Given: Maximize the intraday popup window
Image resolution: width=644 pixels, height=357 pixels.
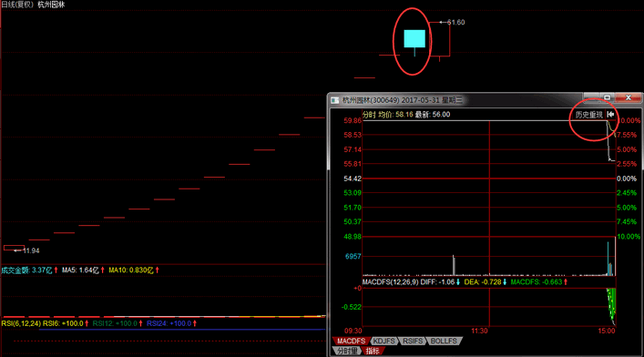Looking at the screenshot, I should click(607, 97).
